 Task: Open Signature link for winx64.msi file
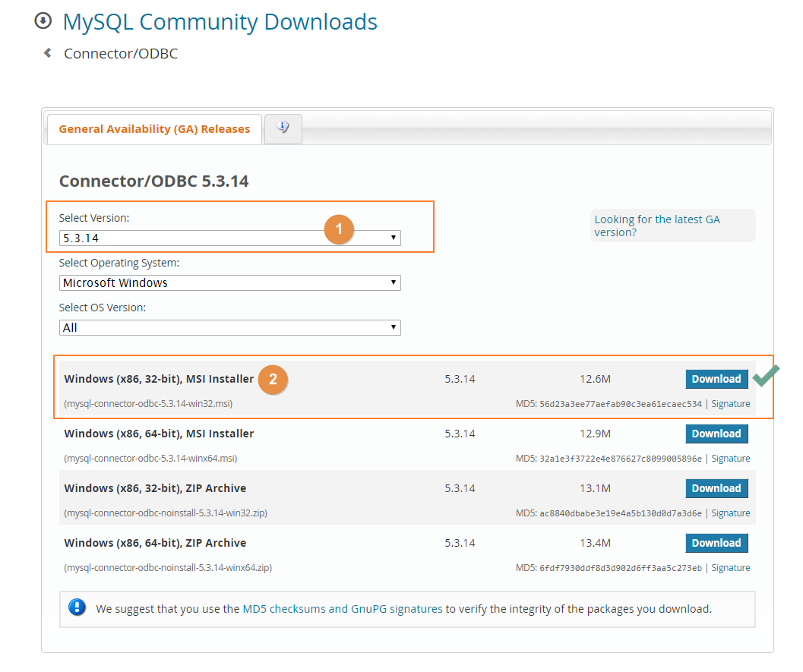pyautogui.click(x=731, y=459)
